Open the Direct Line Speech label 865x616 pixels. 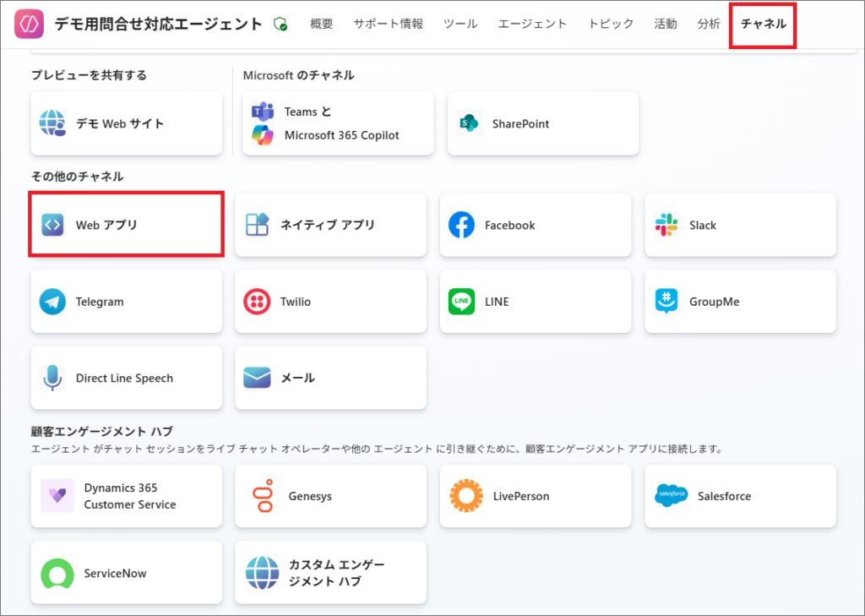point(125,378)
